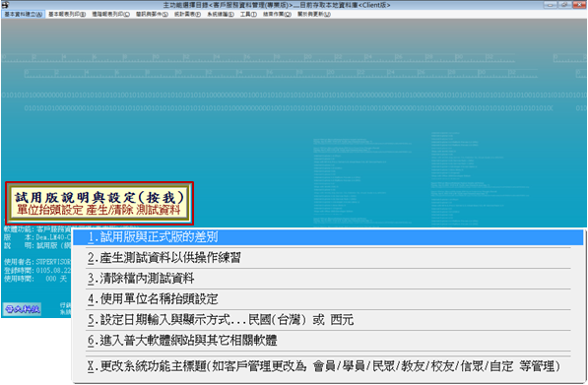Image resolution: width=588 pixels, height=385 pixels.
Task: Open the 基本報表列印(B) menu
Action: click(67, 14)
